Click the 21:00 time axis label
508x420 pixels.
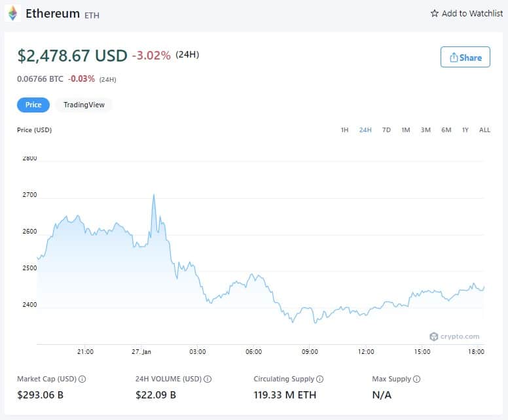[85, 352]
